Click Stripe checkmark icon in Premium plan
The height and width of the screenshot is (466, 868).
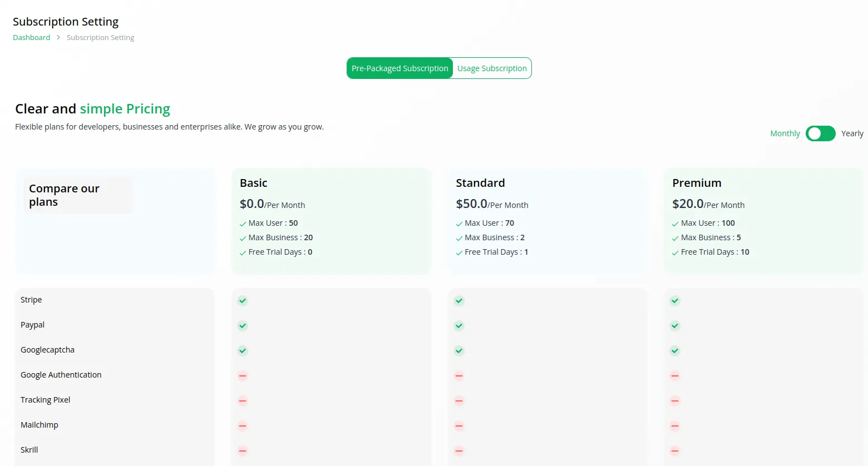coord(675,301)
